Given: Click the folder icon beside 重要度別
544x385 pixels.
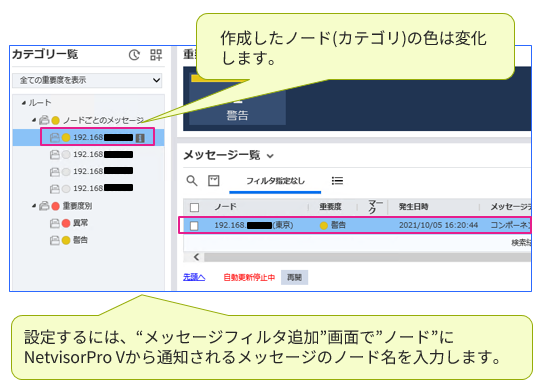Looking at the screenshot, I should pos(44,206).
